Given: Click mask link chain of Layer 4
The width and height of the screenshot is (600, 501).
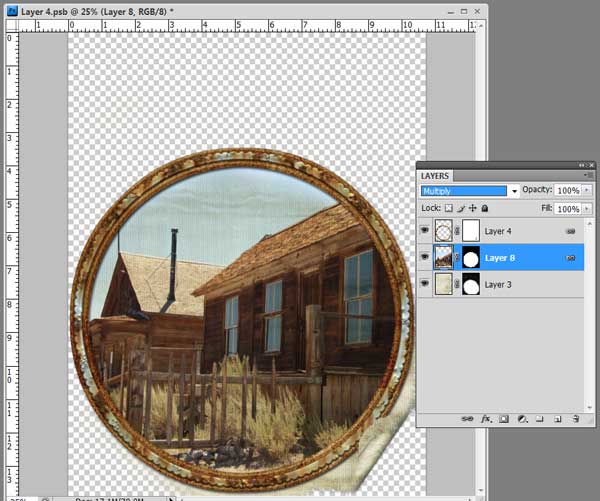Looking at the screenshot, I should coord(457,231).
